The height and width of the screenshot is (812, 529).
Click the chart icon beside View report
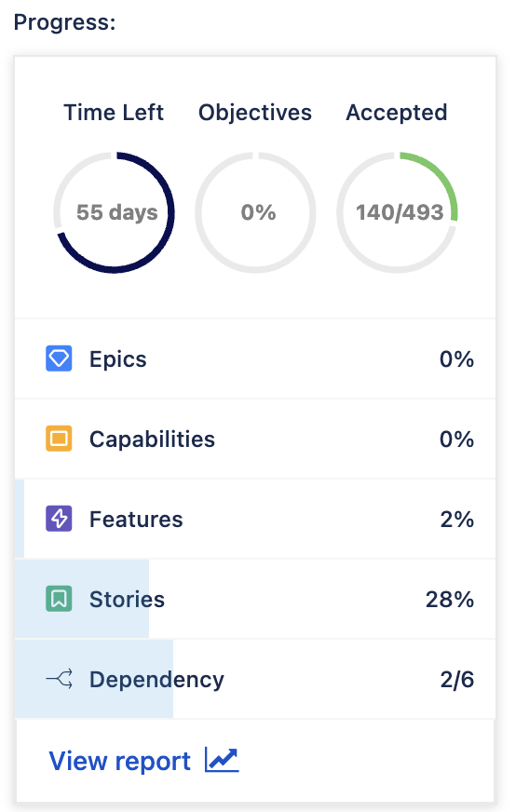[222, 760]
